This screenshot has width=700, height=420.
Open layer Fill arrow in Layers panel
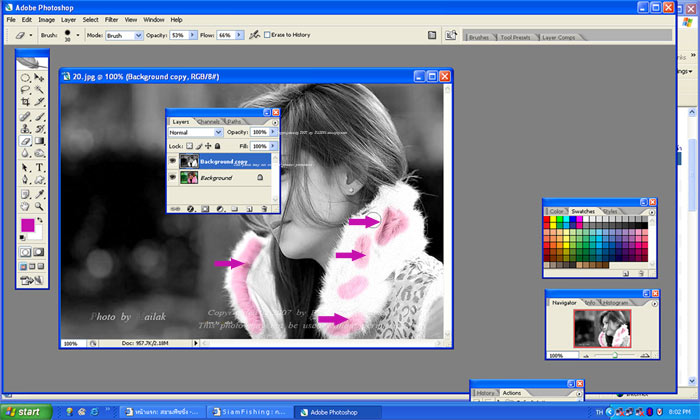pos(273,146)
